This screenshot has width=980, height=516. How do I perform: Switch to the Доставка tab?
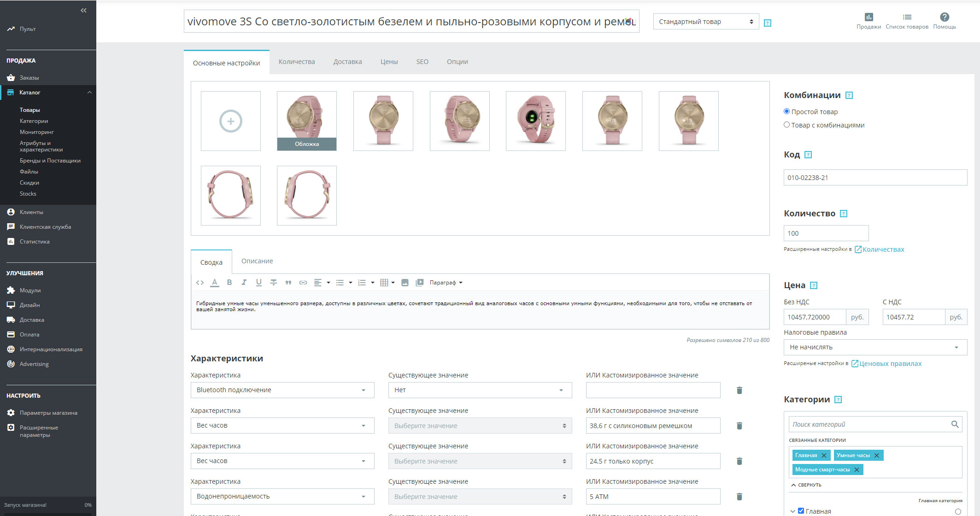pyautogui.click(x=348, y=62)
